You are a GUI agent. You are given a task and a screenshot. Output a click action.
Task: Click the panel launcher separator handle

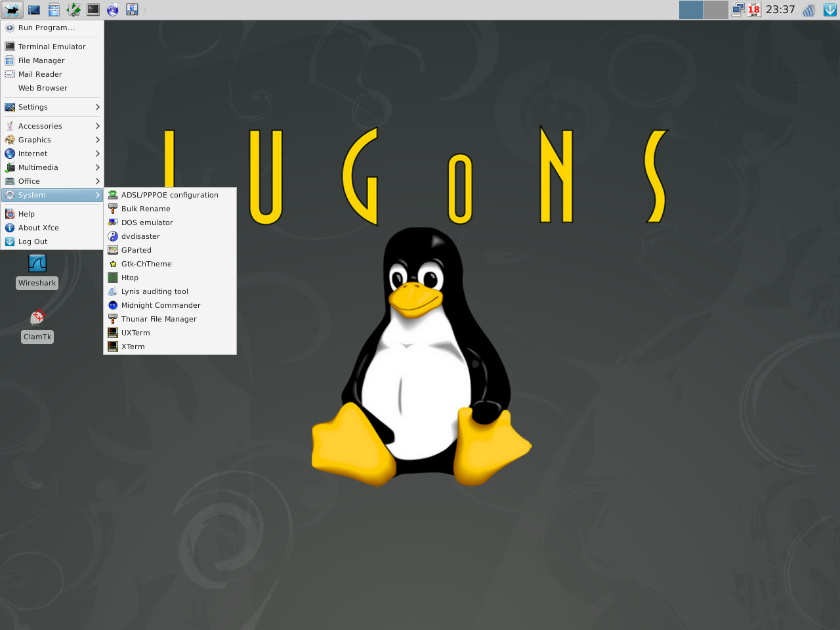pyautogui.click(x=145, y=10)
